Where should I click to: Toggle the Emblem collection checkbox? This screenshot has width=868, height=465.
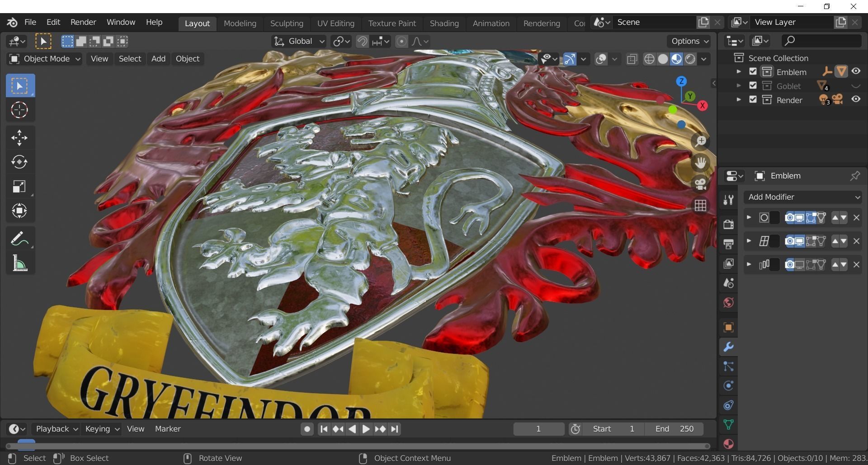(x=753, y=71)
